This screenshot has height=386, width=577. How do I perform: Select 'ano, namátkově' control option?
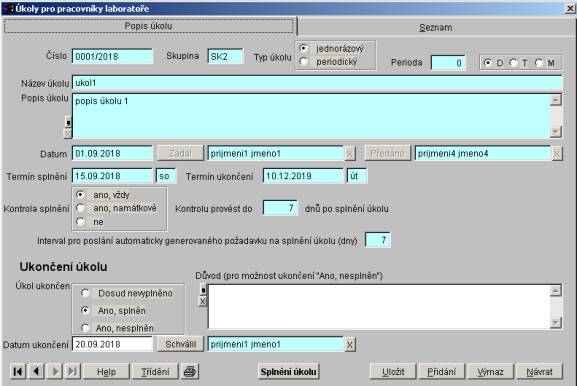(80, 208)
